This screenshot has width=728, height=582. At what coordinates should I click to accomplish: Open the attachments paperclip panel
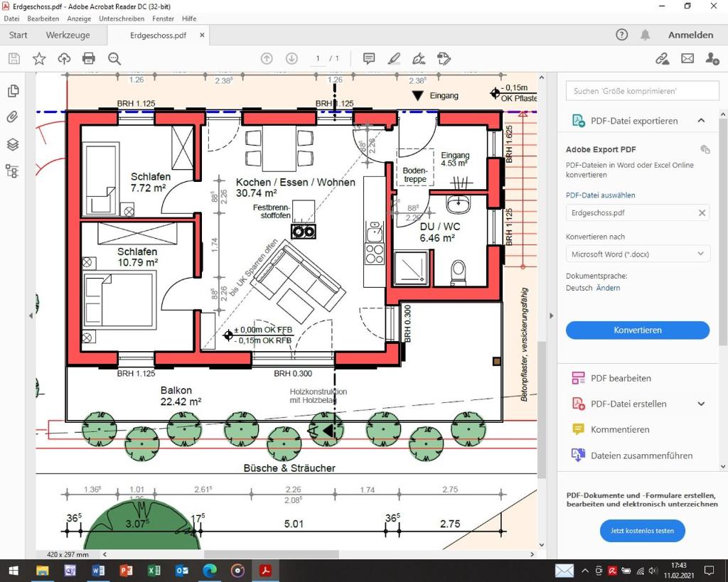coord(13,117)
